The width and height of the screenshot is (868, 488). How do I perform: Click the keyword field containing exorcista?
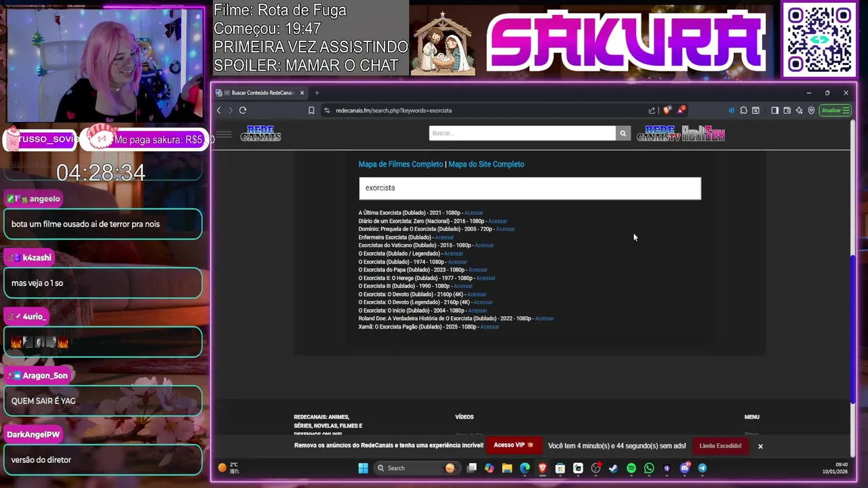tap(530, 188)
